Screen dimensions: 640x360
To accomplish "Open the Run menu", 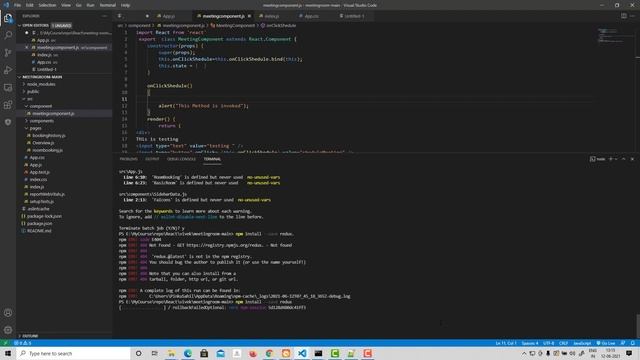I will (90, 5).
